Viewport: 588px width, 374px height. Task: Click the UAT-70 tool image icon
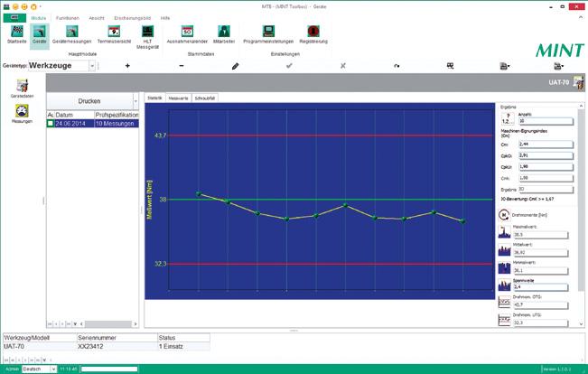579,82
